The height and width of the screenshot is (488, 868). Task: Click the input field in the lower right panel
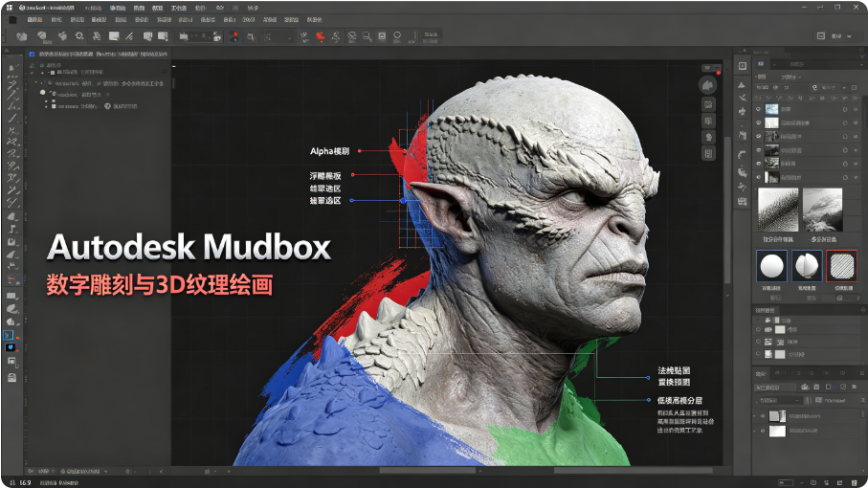coord(775,387)
